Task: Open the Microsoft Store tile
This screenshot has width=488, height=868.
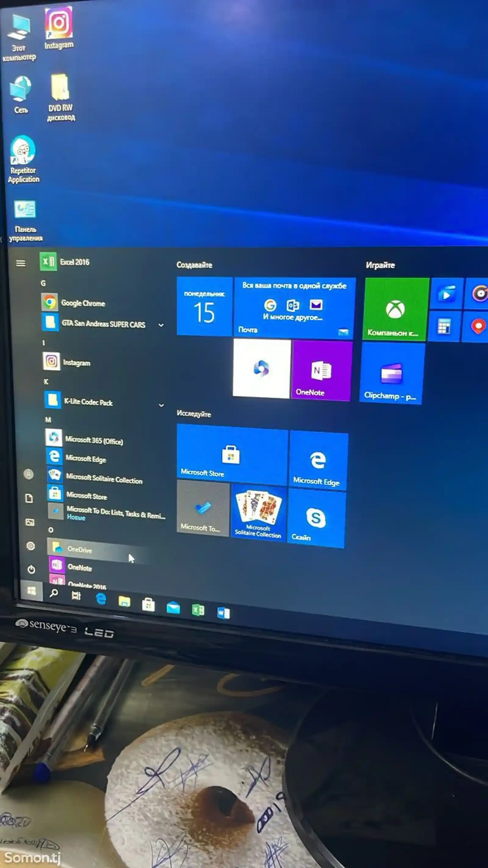Action: [232, 454]
